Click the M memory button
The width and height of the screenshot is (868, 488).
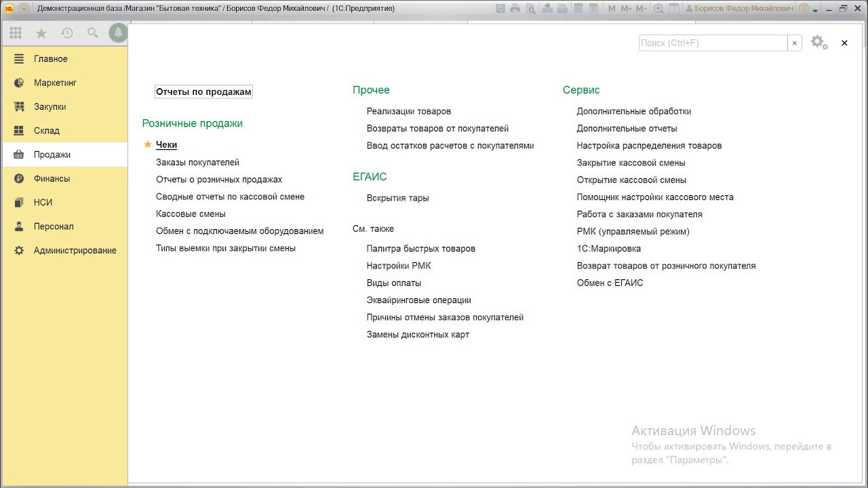pyautogui.click(x=612, y=9)
